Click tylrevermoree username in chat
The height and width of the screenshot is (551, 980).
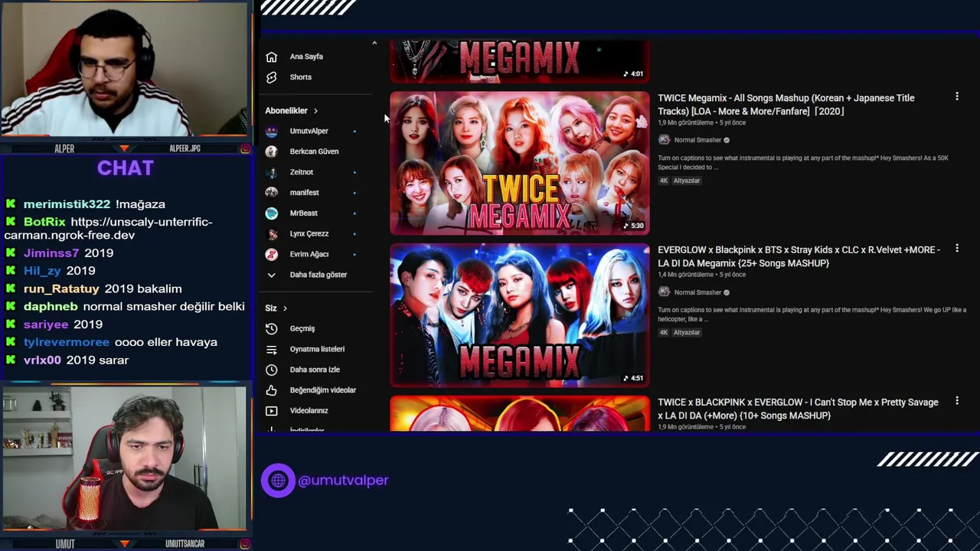pyautogui.click(x=67, y=342)
